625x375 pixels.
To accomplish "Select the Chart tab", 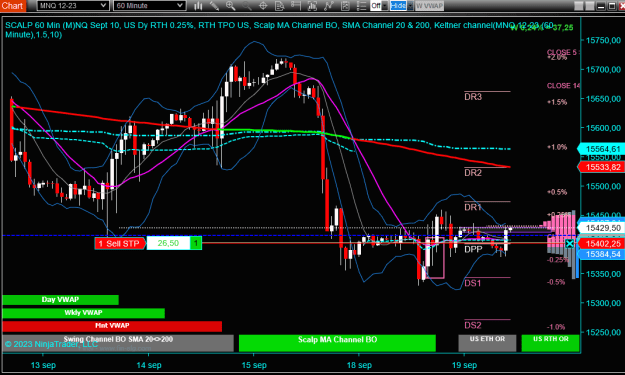I will (x=13, y=6).
